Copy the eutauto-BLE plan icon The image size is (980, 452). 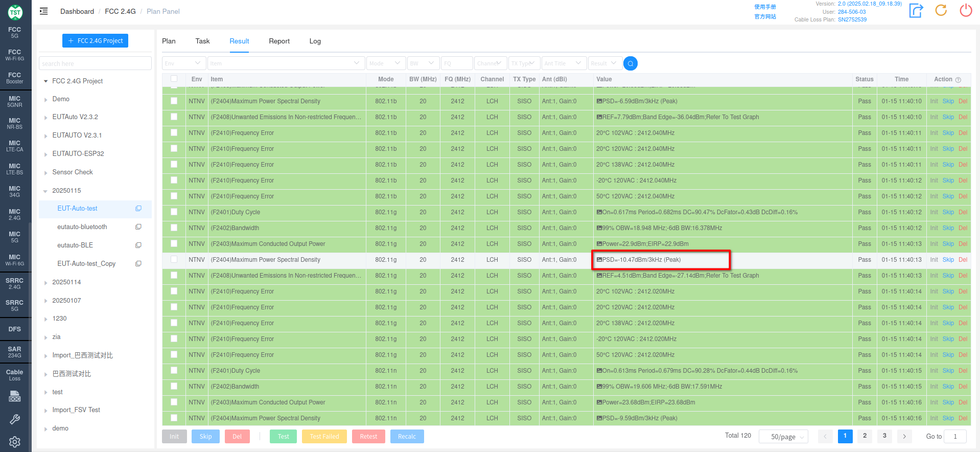point(138,245)
